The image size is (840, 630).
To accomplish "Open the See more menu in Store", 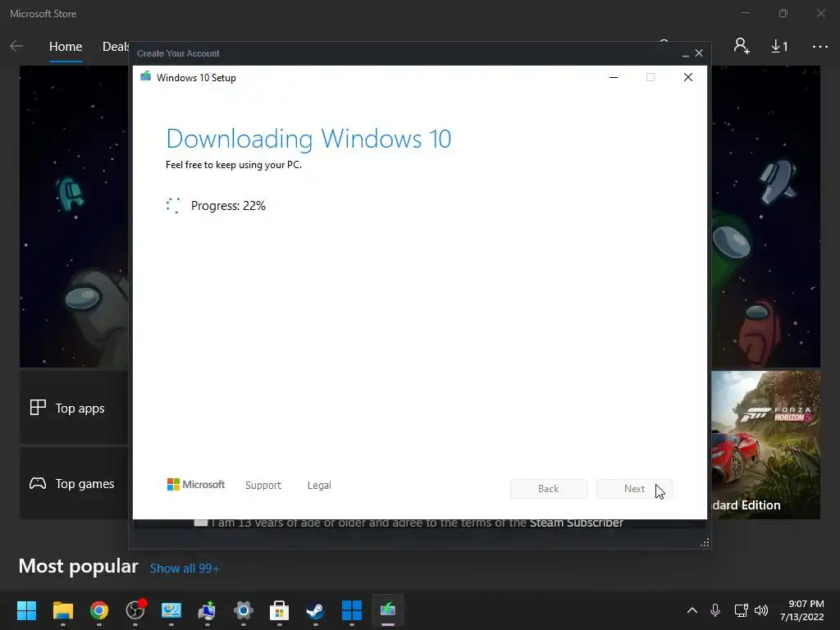I will pyautogui.click(x=820, y=47).
